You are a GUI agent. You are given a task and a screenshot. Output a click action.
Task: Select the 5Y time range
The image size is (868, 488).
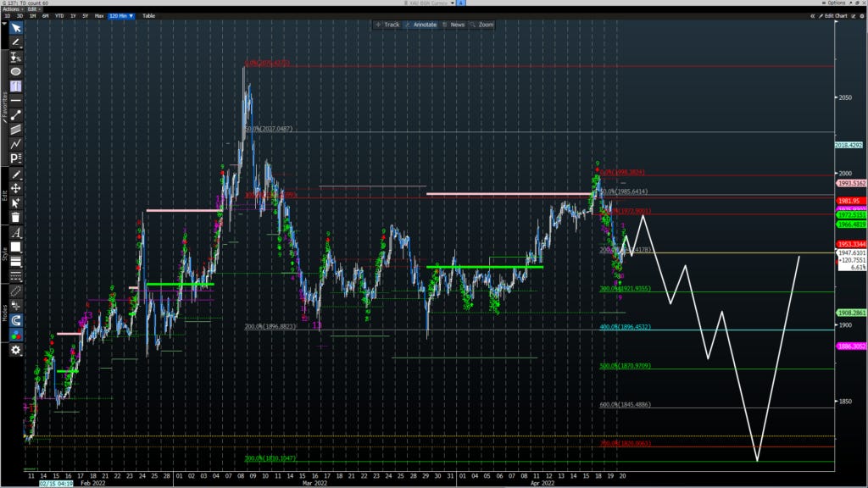86,16
